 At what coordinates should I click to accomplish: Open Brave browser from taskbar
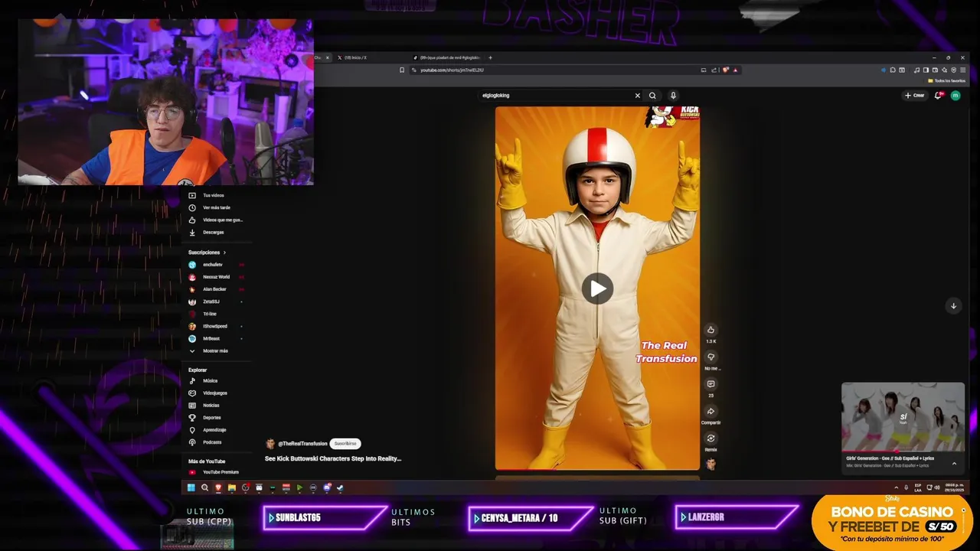pos(218,487)
